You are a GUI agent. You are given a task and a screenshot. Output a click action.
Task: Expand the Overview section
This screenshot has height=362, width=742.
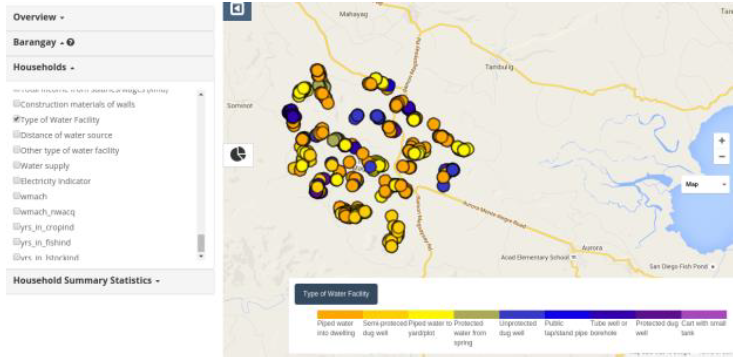coord(110,18)
